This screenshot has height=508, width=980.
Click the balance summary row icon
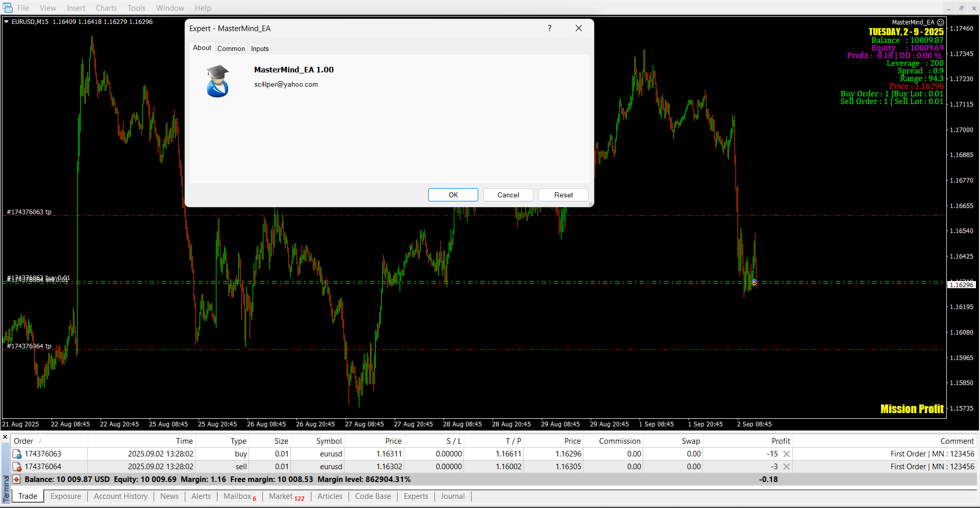(x=16, y=479)
